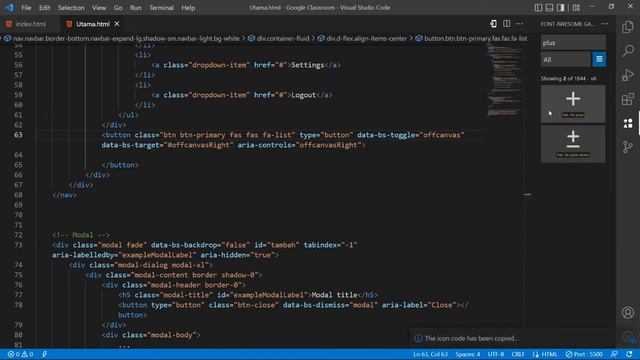Select the fa-plus-minus icon card
Viewport: 640px width, 360px height.
pyautogui.click(x=573, y=144)
